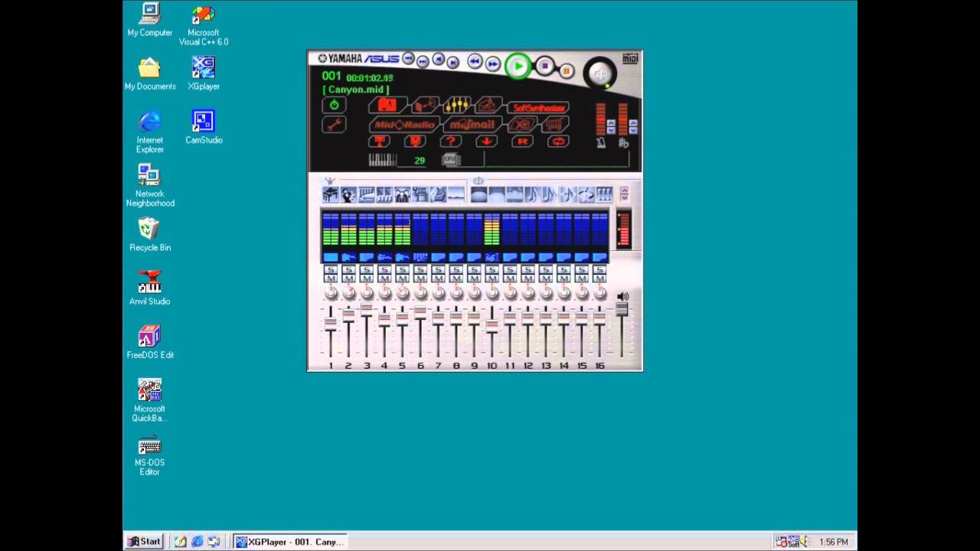The height and width of the screenshot is (551, 980).
Task: Click the shopping cart icon
Action: (555, 124)
